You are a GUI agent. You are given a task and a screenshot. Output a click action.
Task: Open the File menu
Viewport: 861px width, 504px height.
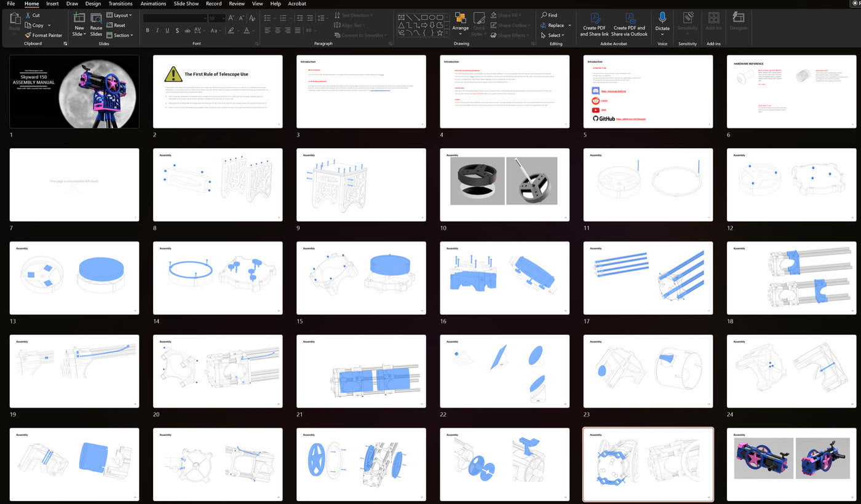11,4
